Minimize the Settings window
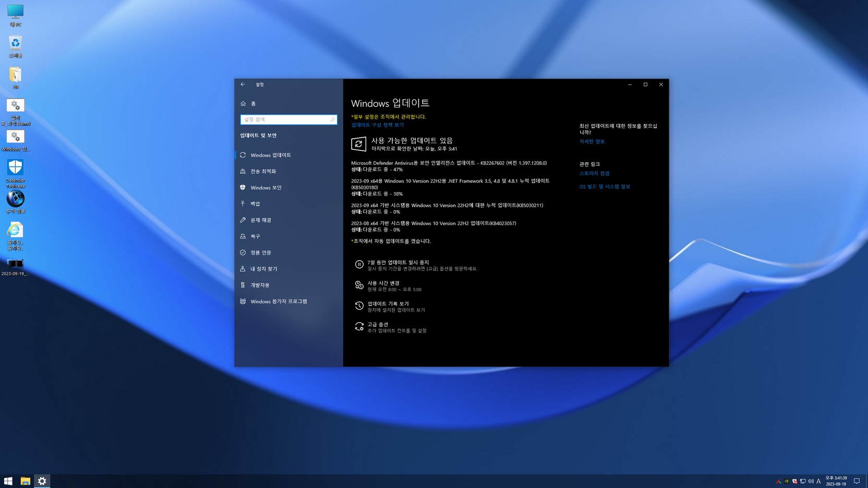This screenshot has width=868, height=488. (630, 84)
